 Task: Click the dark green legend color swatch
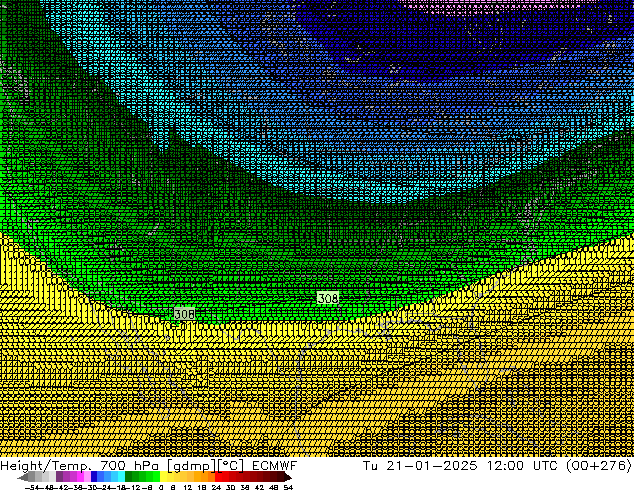tap(129, 477)
